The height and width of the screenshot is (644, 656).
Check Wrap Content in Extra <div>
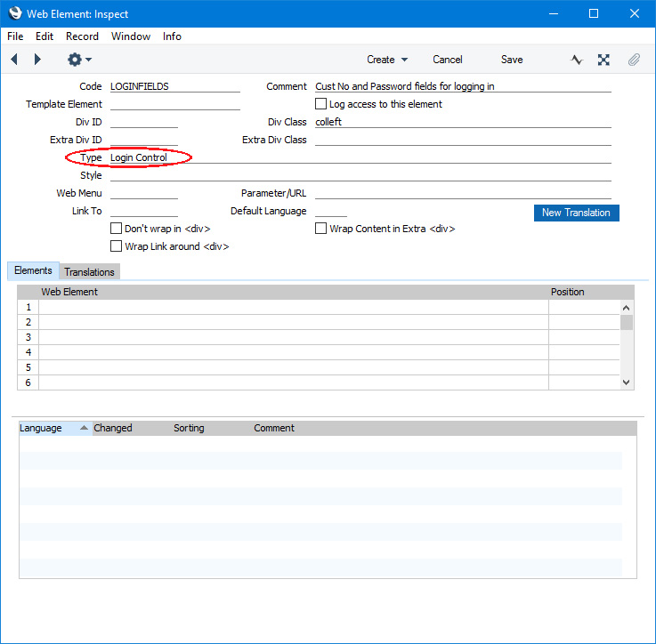[320, 229]
